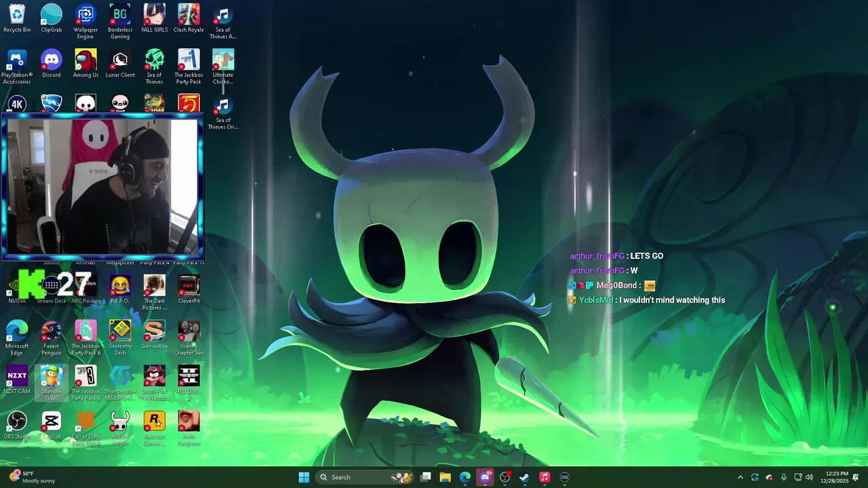This screenshot has height=488, width=868.
Task: Open The Jackbox Party Pack 3 icon
Action: click(85, 383)
